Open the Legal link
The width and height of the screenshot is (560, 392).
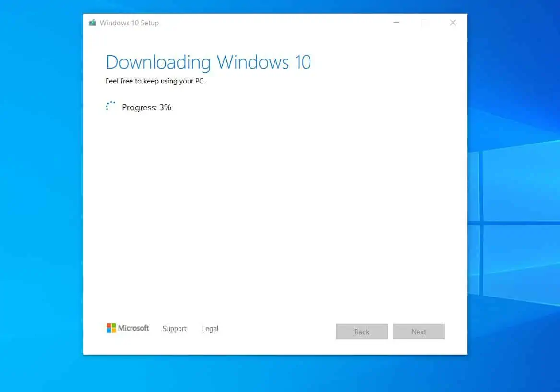210,329
